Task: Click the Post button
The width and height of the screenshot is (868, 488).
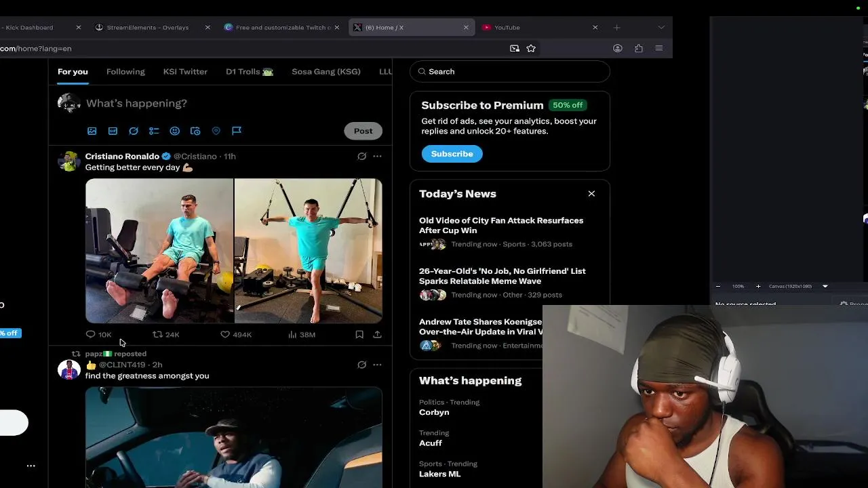Action: pos(363,131)
